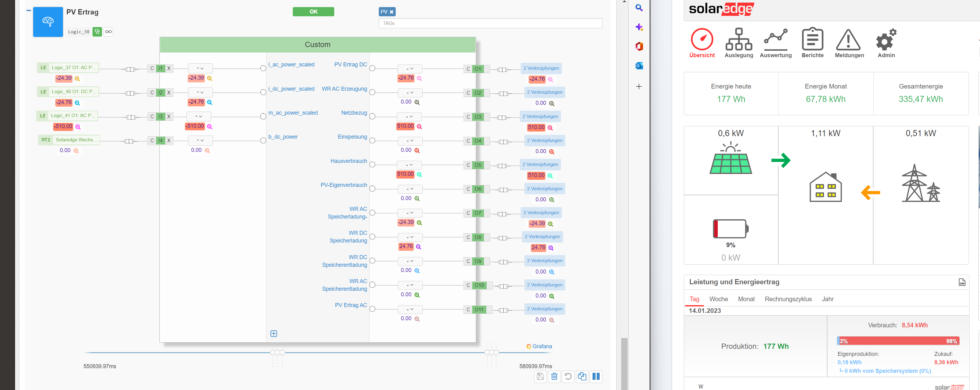This screenshot has width=980, height=390.
Task: Collapse PV Ertrag logic with minus
Action: [29, 10]
